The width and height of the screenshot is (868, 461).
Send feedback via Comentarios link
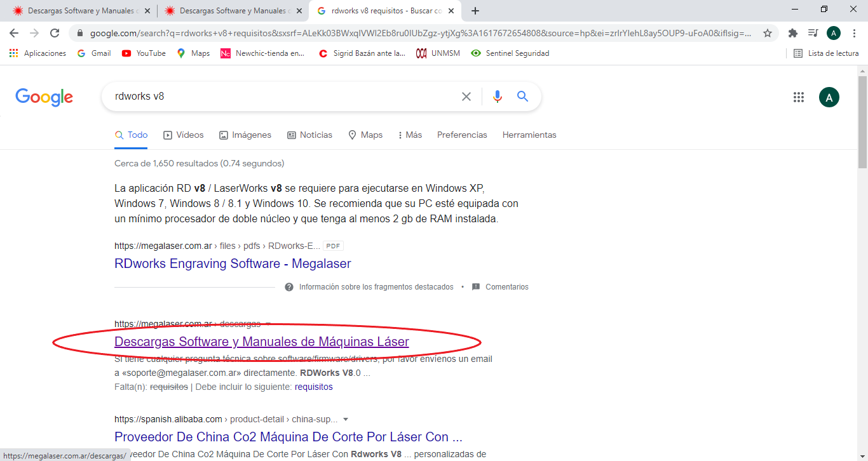pos(500,287)
